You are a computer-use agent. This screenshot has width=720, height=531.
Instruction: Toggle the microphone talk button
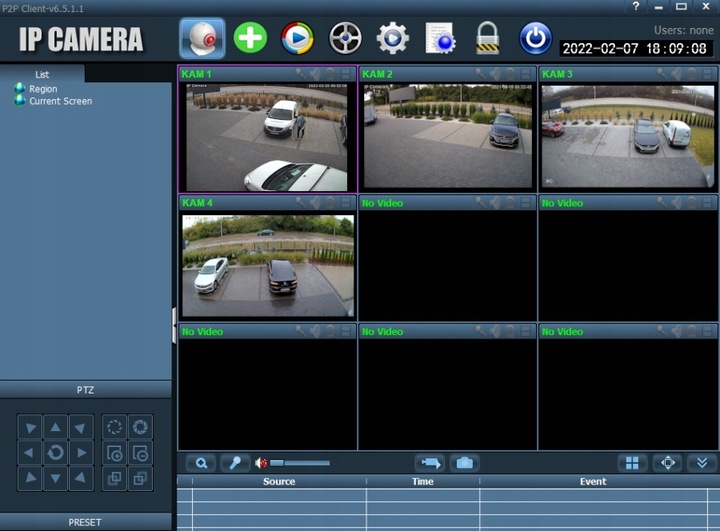point(235,463)
